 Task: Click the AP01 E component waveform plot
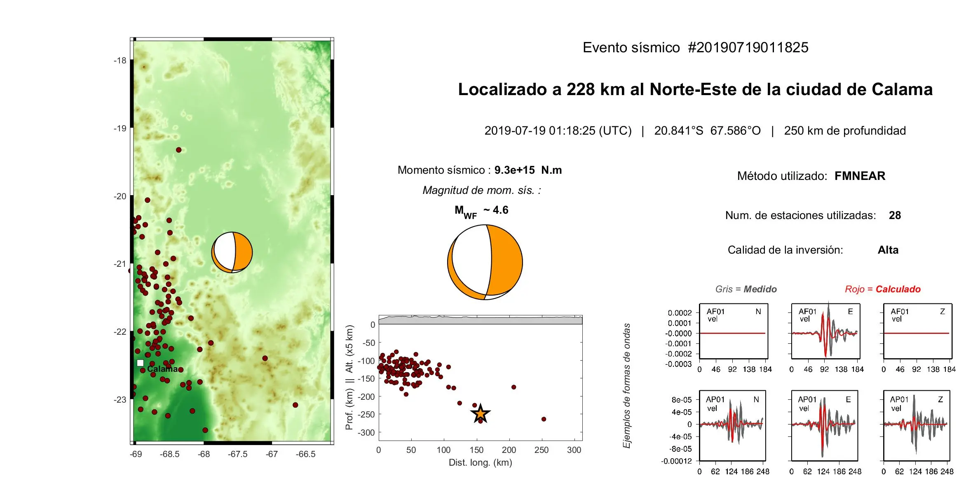pos(825,425)
